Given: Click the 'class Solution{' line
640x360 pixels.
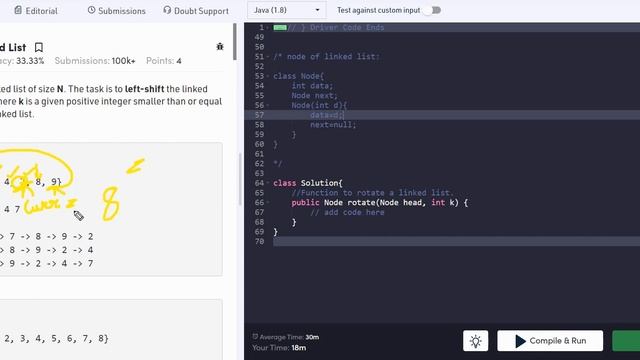Looking at the screenshot, I should [308, 183].
